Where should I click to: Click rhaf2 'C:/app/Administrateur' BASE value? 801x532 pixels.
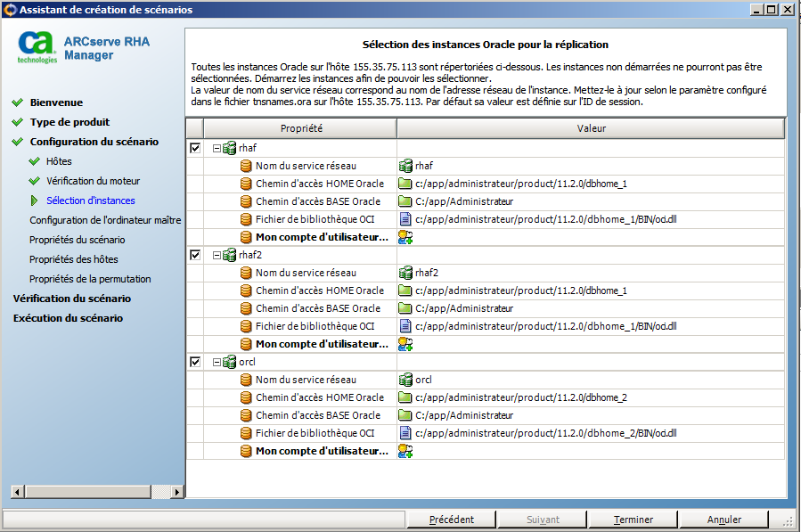(x=464, y=308)
